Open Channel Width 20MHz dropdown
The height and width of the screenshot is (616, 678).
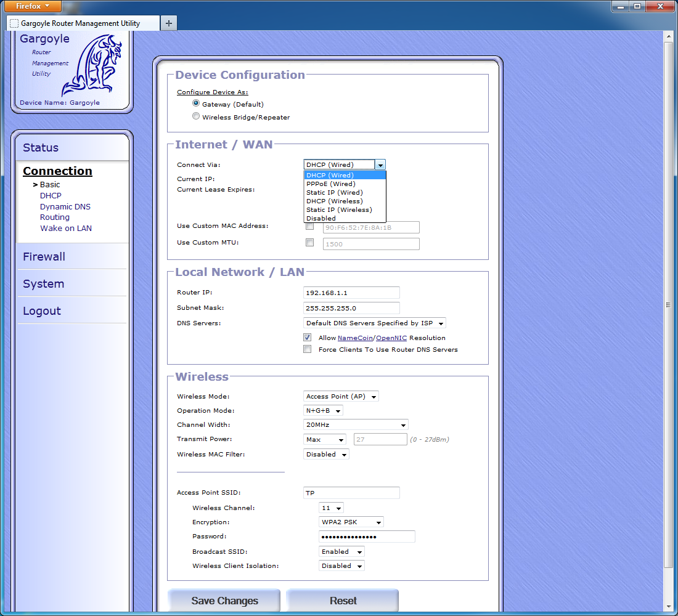[x=356, y=425]
